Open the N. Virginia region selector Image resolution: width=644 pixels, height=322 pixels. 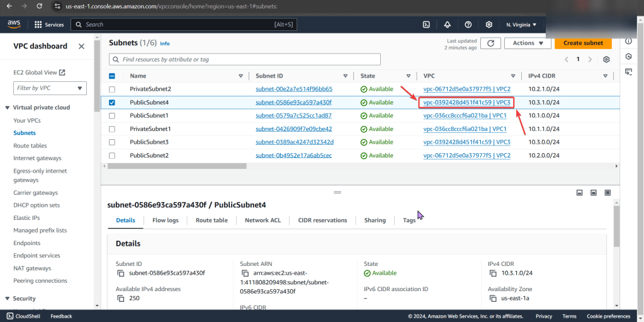[521, 25]
